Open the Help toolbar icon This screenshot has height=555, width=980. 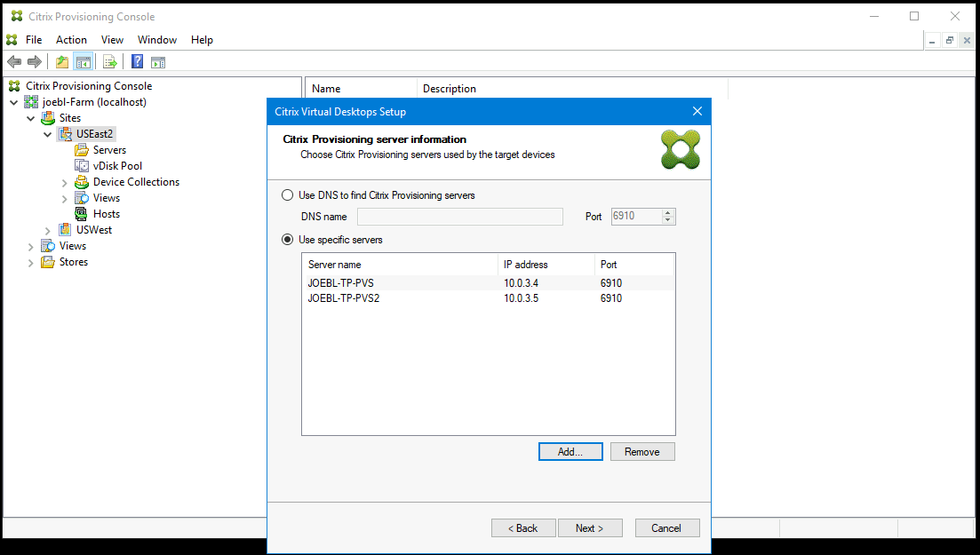click(x=138, y=62)
